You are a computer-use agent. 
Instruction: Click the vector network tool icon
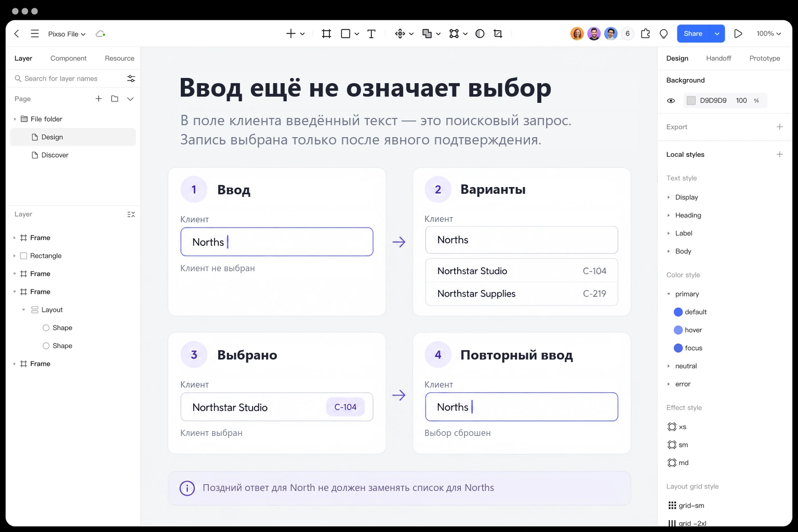point(454,34)
